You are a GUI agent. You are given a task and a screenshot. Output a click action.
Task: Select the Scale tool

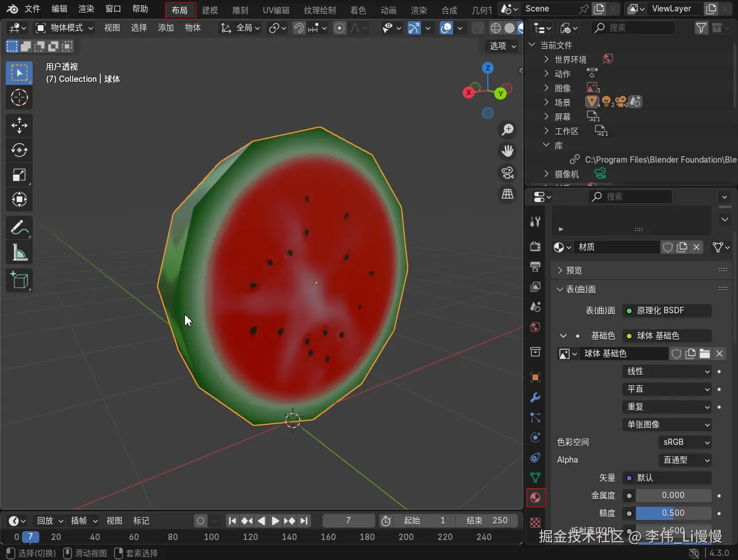click(19, 175)
